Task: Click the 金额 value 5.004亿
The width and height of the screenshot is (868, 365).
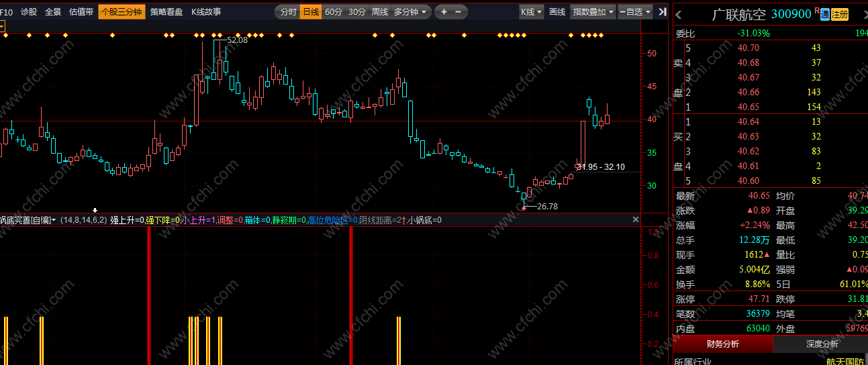Action: coord(753,269)
